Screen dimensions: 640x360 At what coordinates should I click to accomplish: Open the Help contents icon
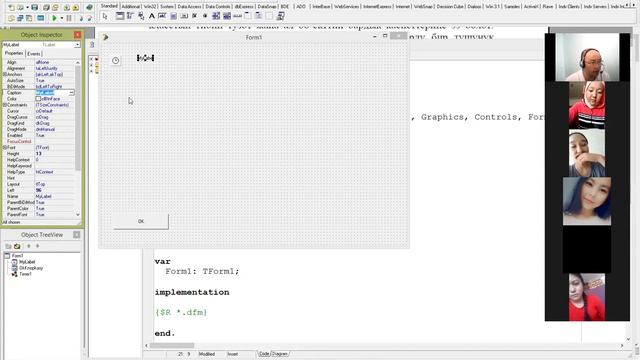coord(89,8)
